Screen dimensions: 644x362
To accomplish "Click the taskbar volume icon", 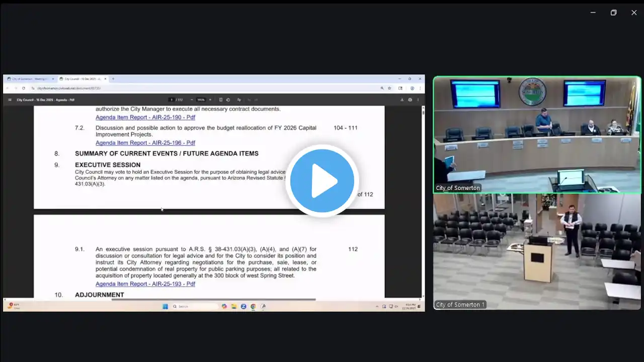I will click(396, 306).
